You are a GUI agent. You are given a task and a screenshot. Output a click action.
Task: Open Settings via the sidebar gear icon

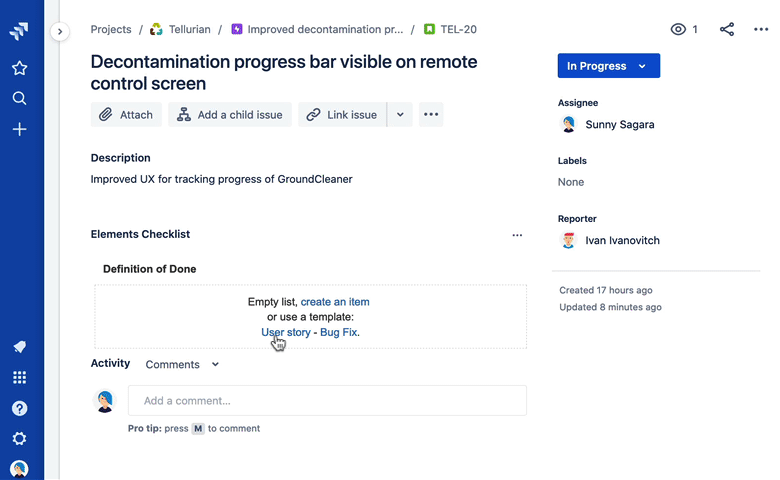point(19,438)
